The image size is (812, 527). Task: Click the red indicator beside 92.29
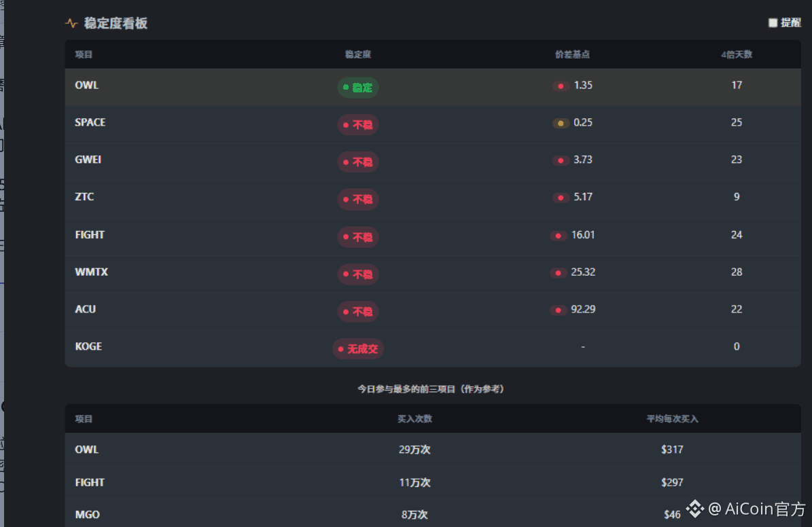click(x=559, y=310)
